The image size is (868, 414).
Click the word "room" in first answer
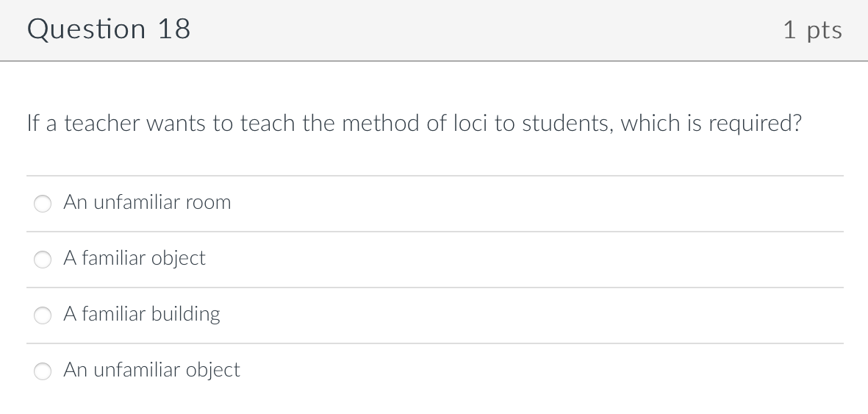coord(207,202)
